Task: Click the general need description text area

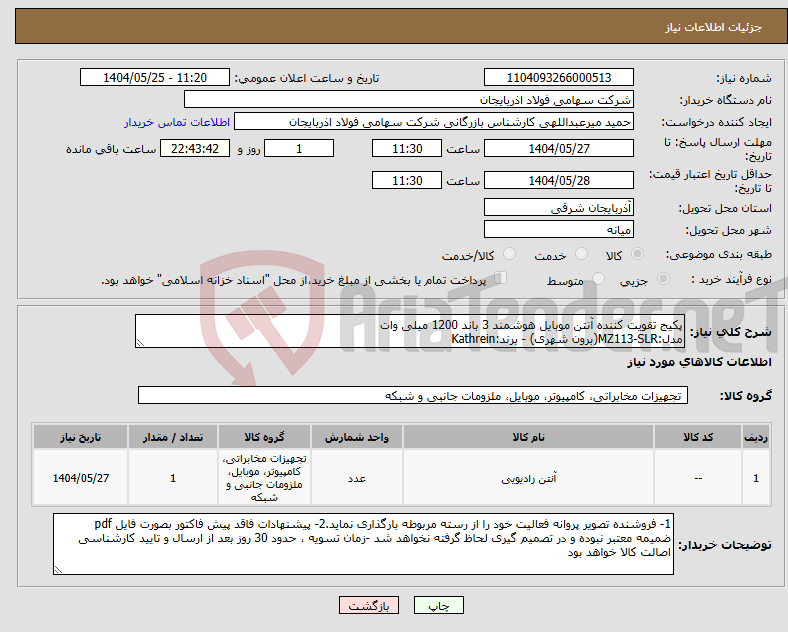Action: pos(410,331)
